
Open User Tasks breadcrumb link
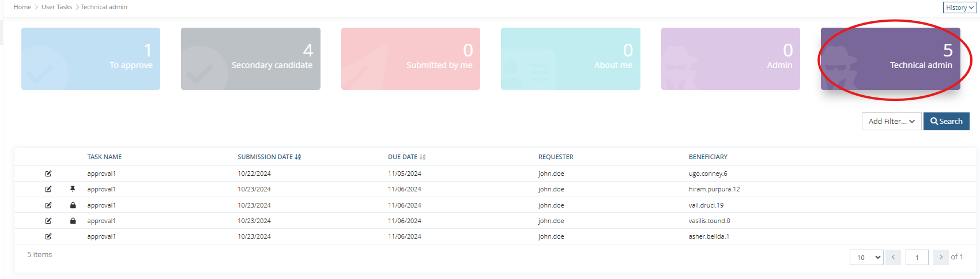point(56,7)
